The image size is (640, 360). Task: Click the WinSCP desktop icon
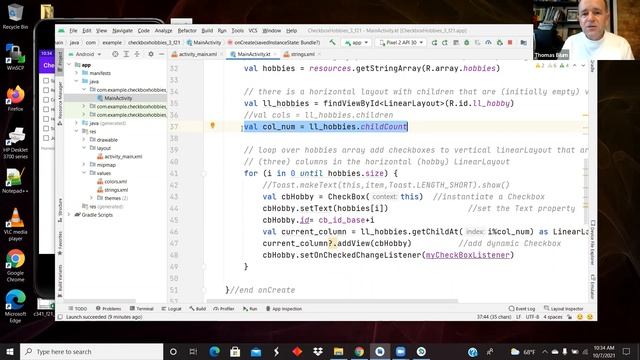[x=15, y=57]
